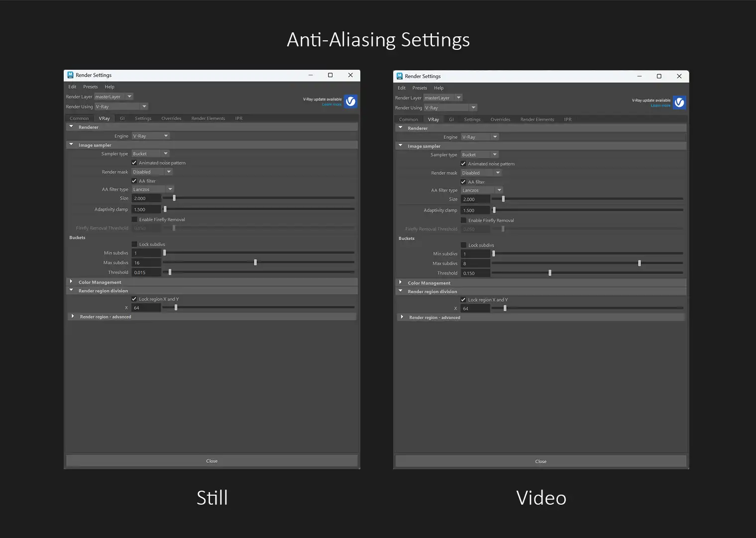Expand Color Management section in Still window
Viewport: 756px width, 538px height.
(x=71, y=282)
